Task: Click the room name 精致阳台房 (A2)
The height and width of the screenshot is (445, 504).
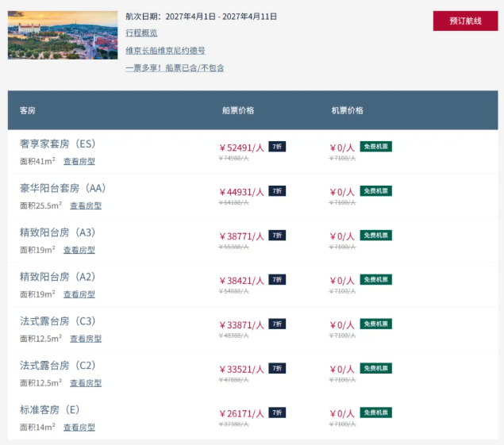Action: click(58, 277)
